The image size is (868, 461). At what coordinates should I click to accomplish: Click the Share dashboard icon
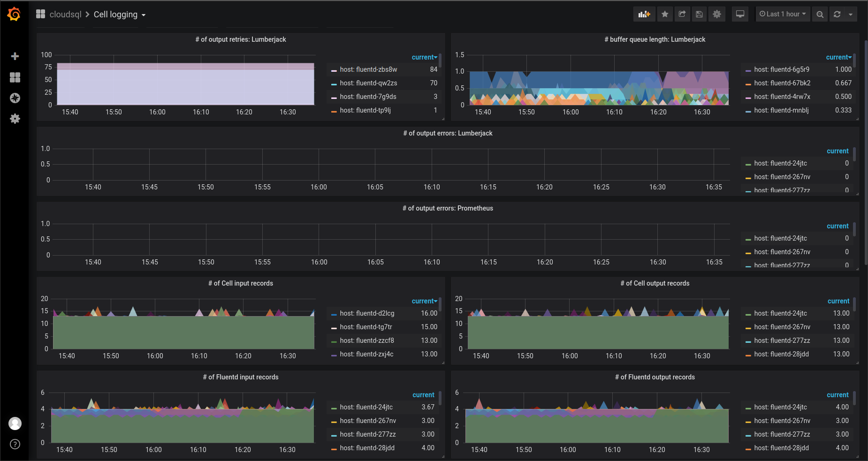pyautogui.click(x=682, y=14)
